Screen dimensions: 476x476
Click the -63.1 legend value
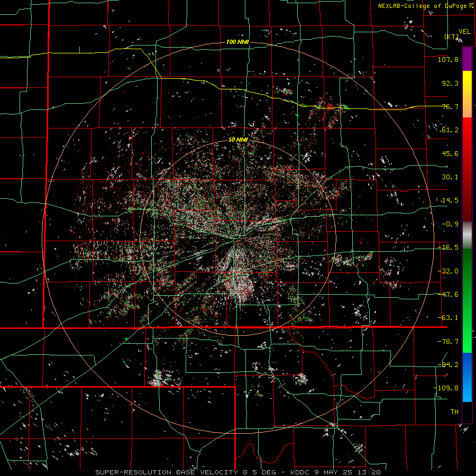(448, 318)
